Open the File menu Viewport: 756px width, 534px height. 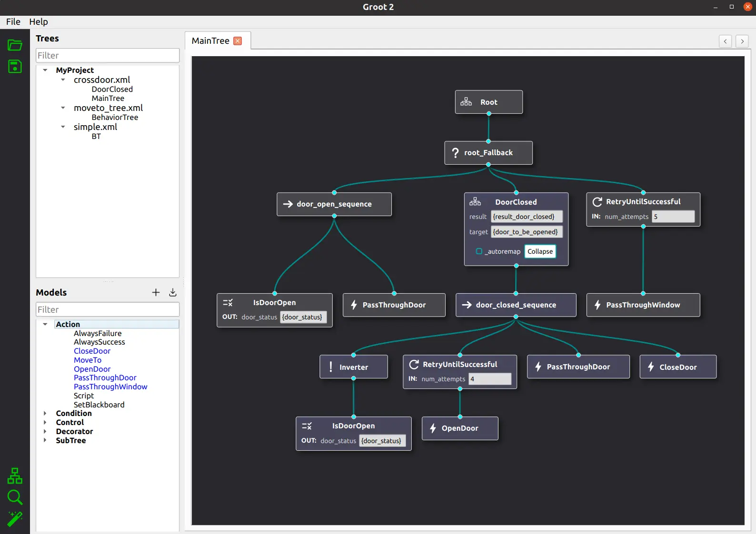(x=13, y=22)
